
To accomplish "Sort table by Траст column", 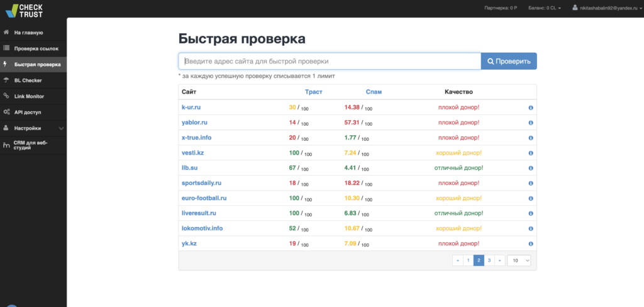I will tap(313, 92).
